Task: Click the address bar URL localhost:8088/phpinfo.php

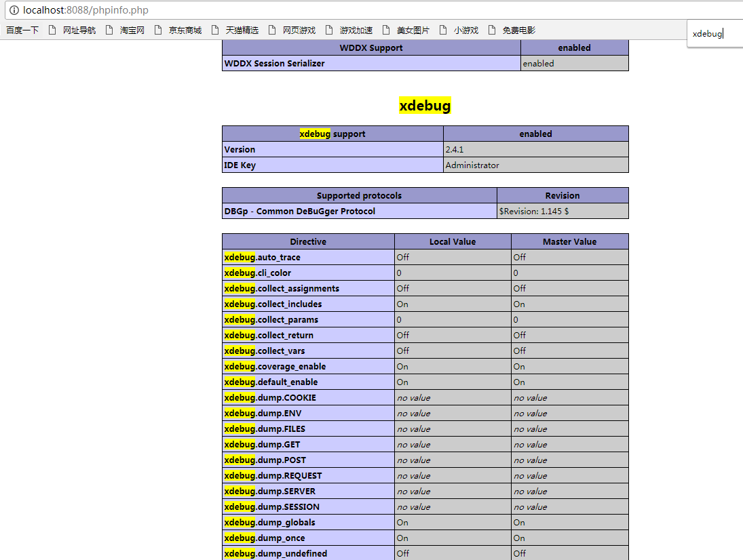Action: coord(85,10)
